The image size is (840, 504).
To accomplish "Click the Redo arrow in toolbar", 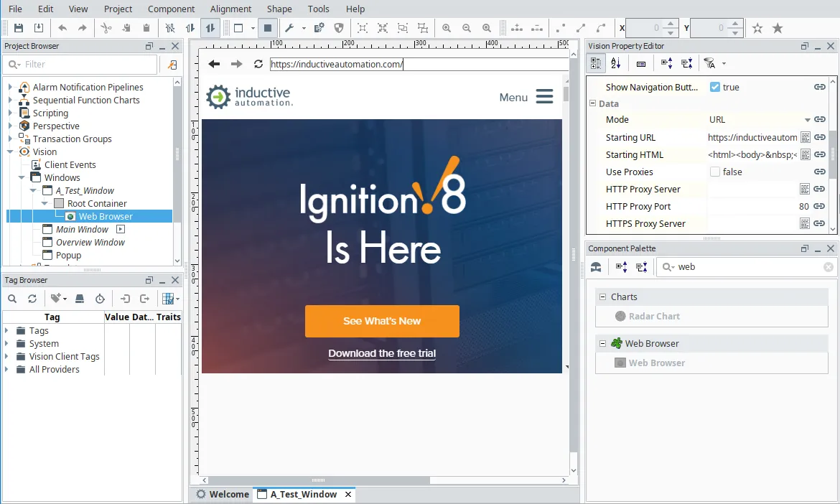I will 82,28.
